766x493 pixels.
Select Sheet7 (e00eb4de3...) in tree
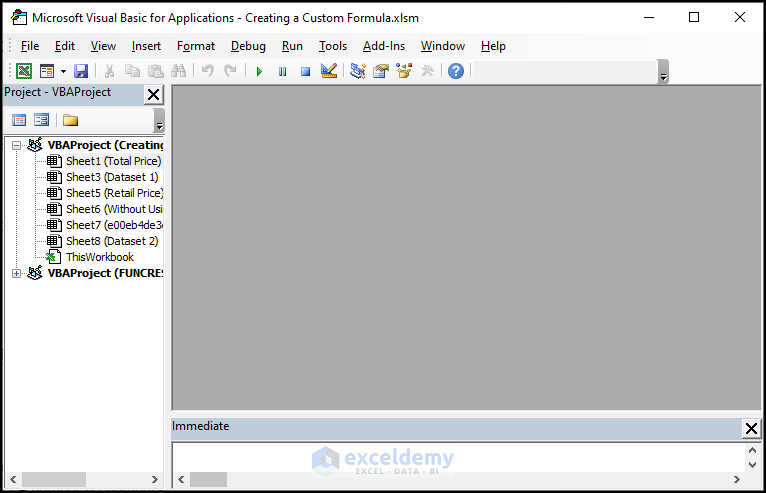(114, 225)
